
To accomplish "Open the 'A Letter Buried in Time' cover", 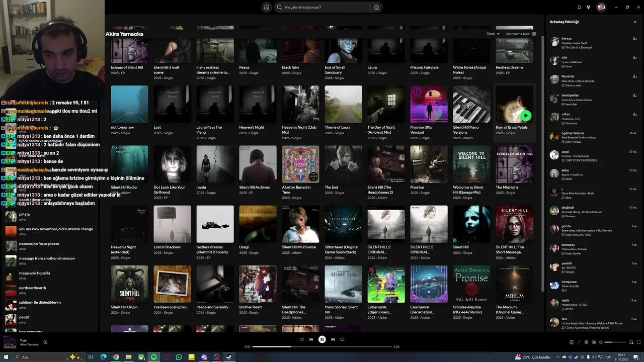I will (x=300, y=164).
